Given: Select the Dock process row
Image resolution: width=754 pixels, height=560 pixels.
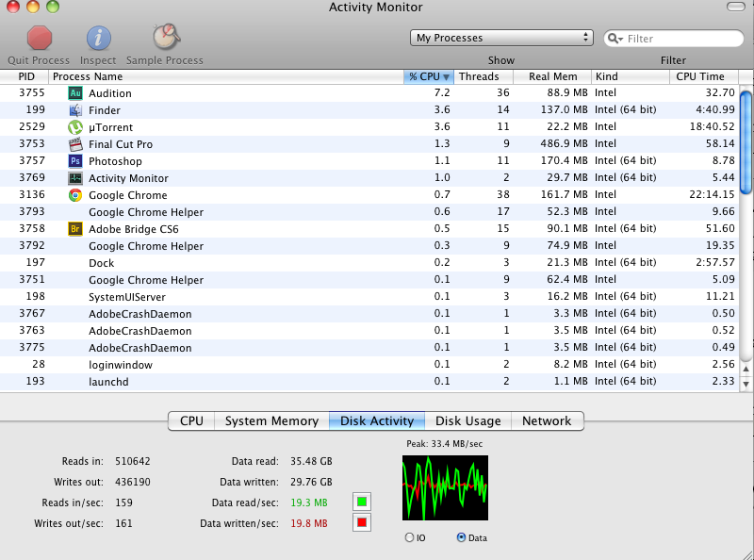Looking at the screenshot, I should 369,263.
